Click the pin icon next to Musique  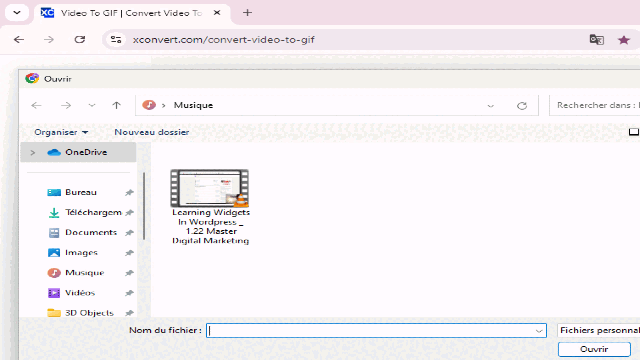(x=129, y=273)
